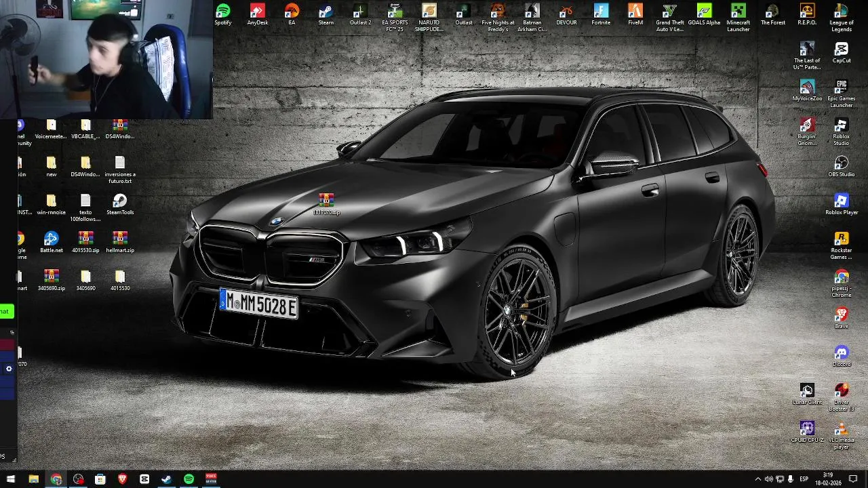Select the texto 100follows text file
Image resolution: width=868 pixels, height=488 pixels.
pos(85,207)
